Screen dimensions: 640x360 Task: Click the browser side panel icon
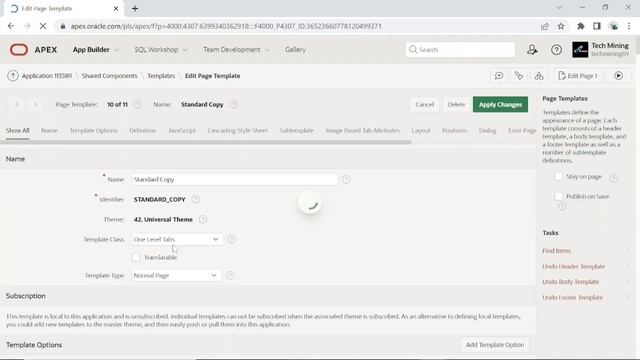click(x=597, y=26)
